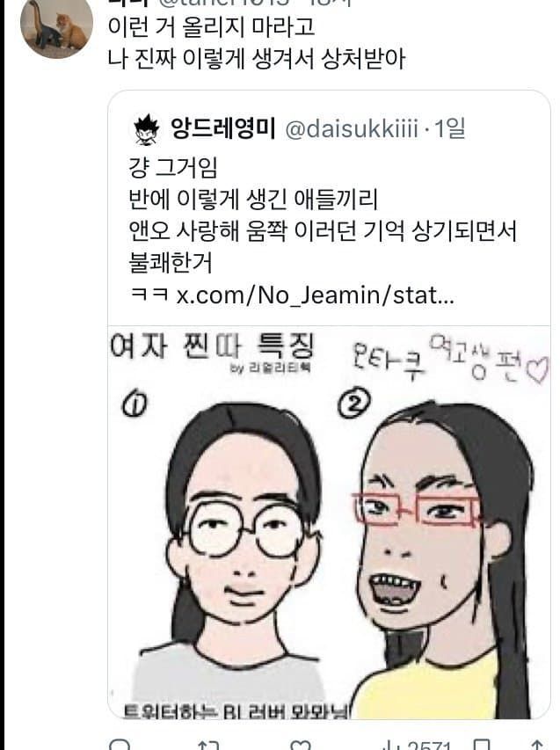This screenshot has height=750, width=560.
Task: Open the reply icon under the tweet
Action: 120,746
